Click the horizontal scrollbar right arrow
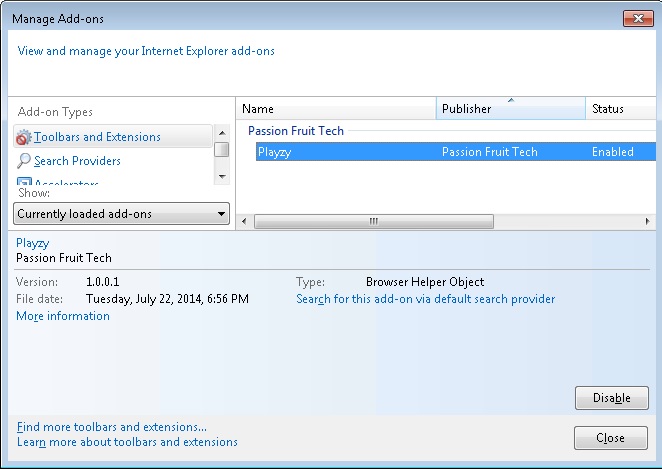This screenshot has height=469, width=662. pyautogui.click(x=647, y=221)
